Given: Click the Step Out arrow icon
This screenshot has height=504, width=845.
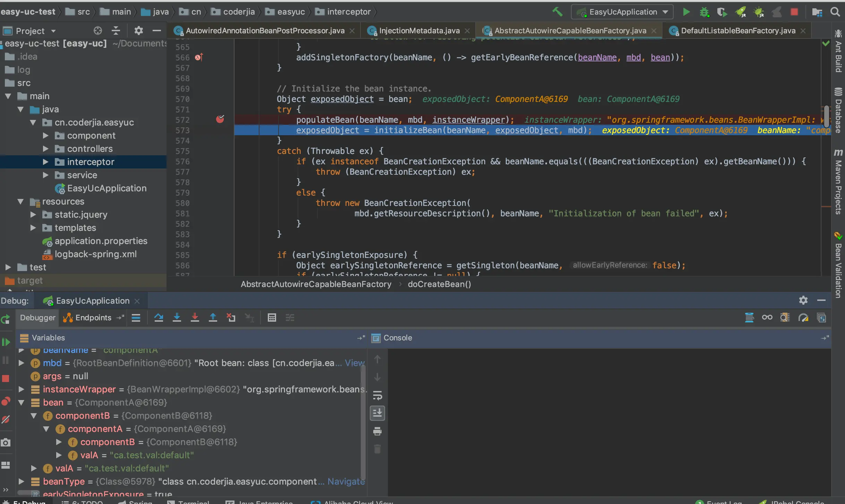Looking at the screenshot, I should (x=213, y=318).
